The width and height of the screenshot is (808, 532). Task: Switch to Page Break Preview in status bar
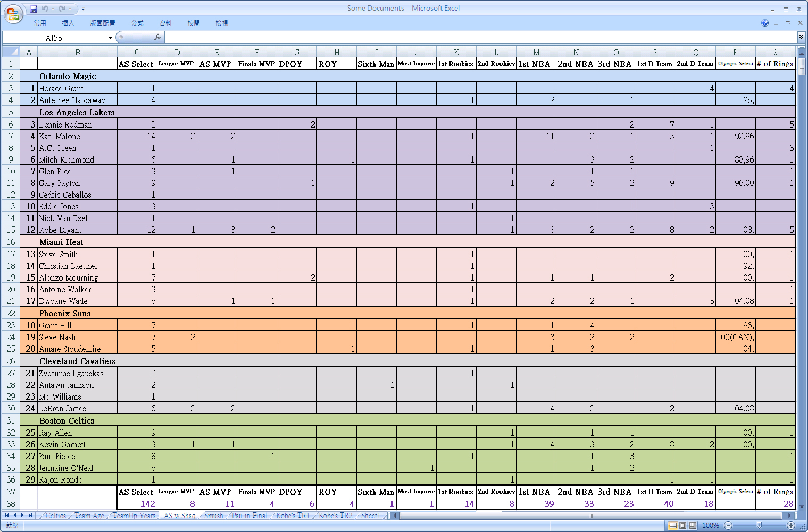coord(693,526)
